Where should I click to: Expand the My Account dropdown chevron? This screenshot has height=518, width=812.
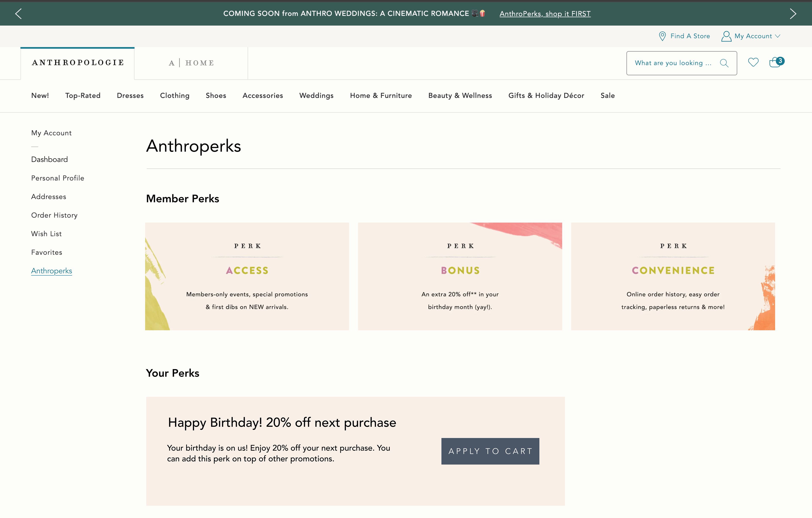778,36
